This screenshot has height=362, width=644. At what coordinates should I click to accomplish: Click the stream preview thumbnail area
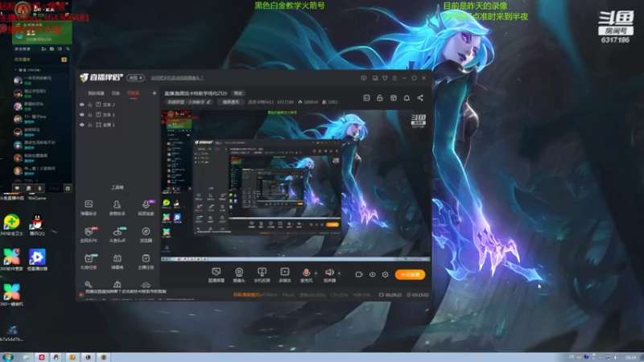(x=295, y=186)
